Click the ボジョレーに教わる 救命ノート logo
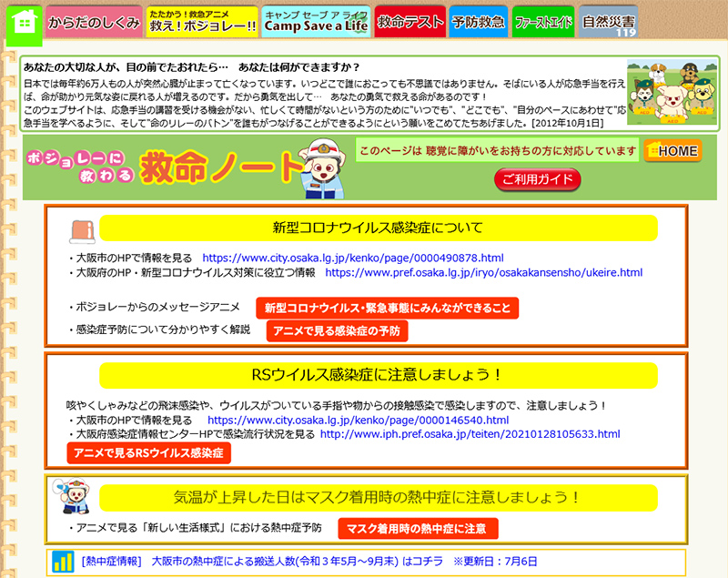 tap(162, 166)
